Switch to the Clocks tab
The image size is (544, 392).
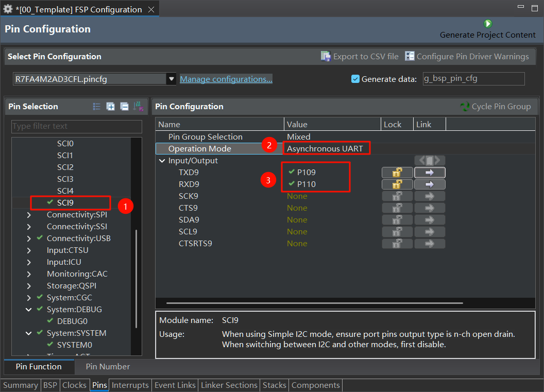[x=74, y=385]
